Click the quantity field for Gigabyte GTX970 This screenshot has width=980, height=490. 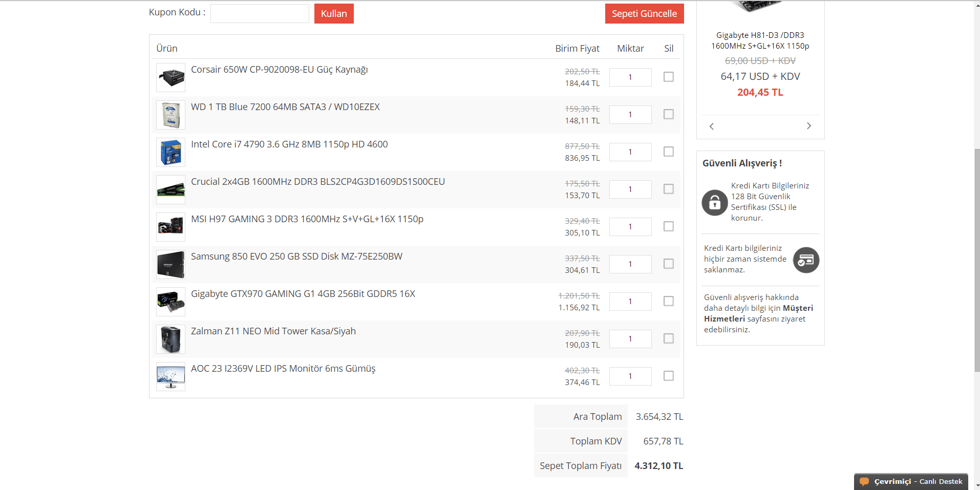[x=630, y=302]
